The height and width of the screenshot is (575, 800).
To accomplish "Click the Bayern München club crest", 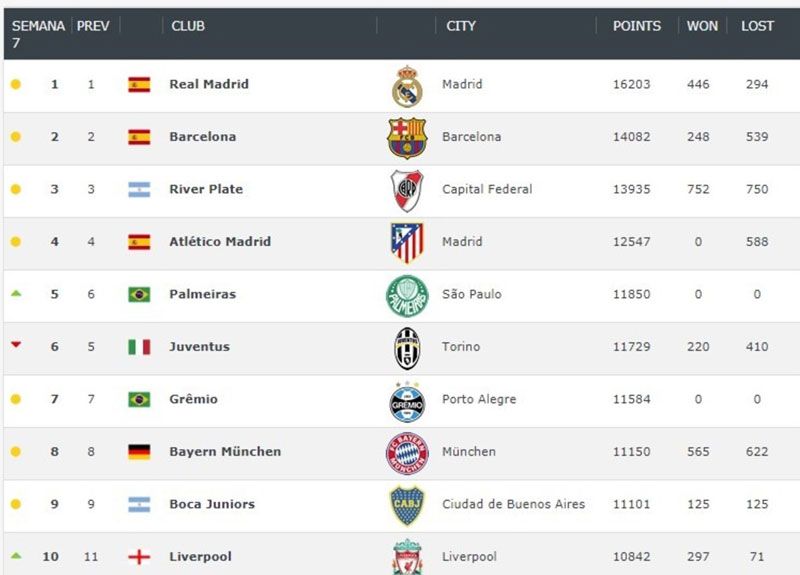I will click(x=407, y=452).
